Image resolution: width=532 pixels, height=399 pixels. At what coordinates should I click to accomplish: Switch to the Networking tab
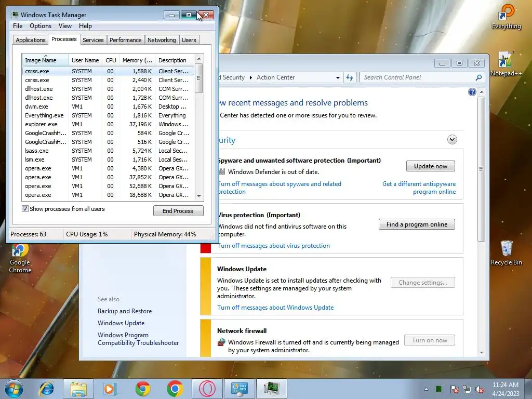(x=162, y=40)
